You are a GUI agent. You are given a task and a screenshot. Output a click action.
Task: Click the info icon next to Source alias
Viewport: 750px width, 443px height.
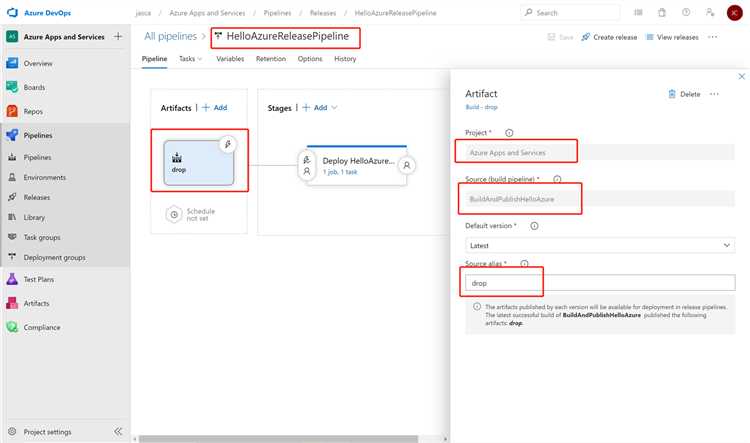point(524,264)
